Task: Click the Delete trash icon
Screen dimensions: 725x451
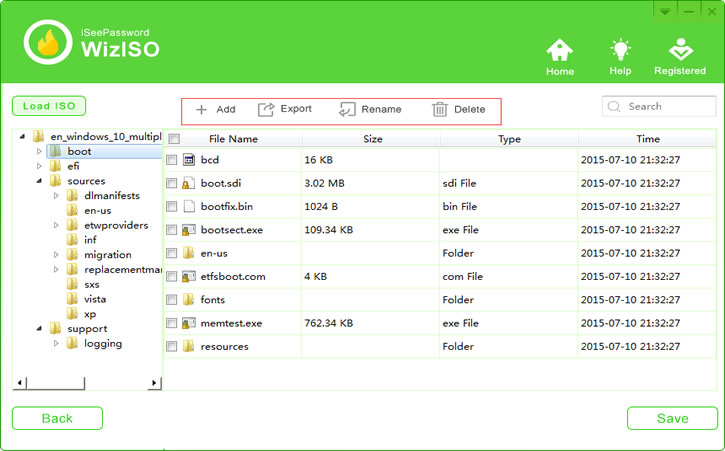Action: tap(440, 109)
